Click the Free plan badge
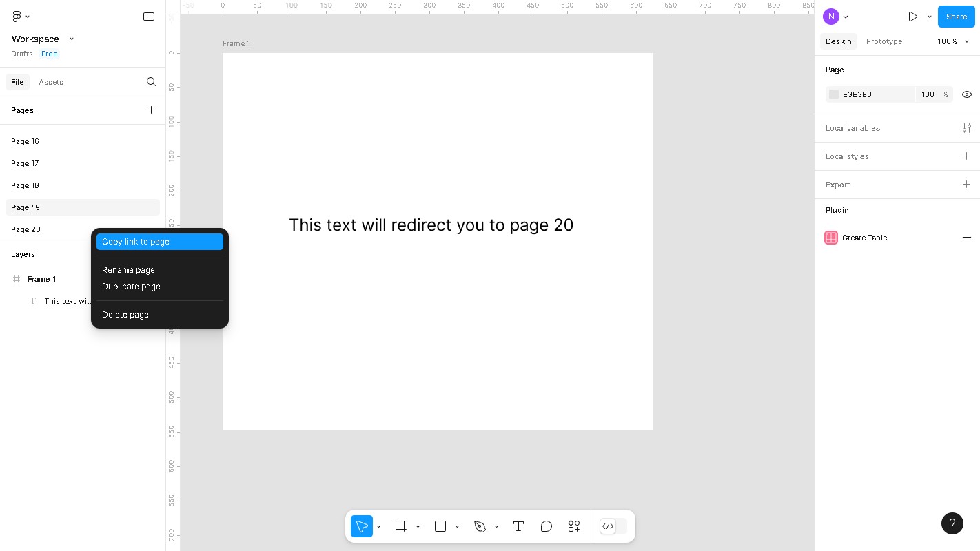 point(50,54)
